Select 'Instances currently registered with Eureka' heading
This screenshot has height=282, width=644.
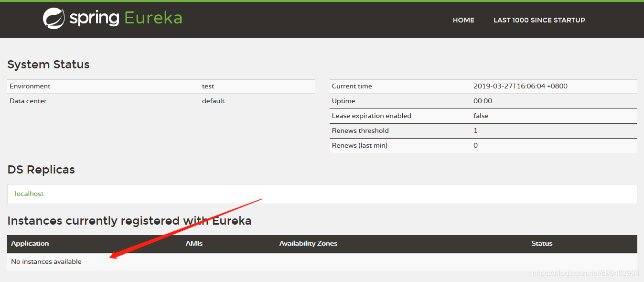pyautogui.click(x=129, y=221)
